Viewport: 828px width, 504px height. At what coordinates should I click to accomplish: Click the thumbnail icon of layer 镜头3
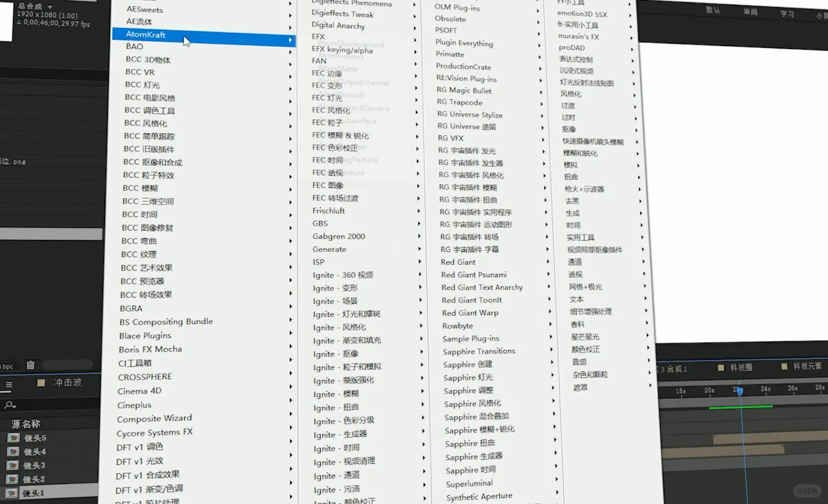13,465
